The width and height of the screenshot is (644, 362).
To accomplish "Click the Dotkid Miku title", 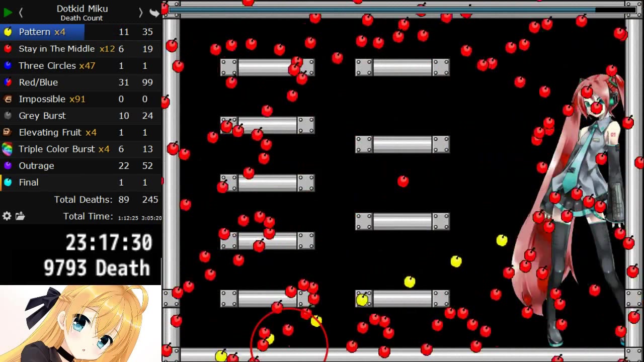I will pyautogui.click(x=82, y=9).
